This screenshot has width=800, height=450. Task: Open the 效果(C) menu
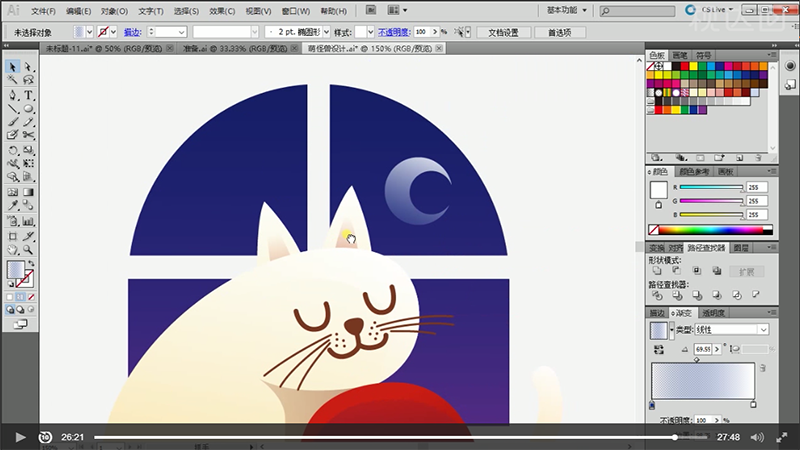coord(222,11)
